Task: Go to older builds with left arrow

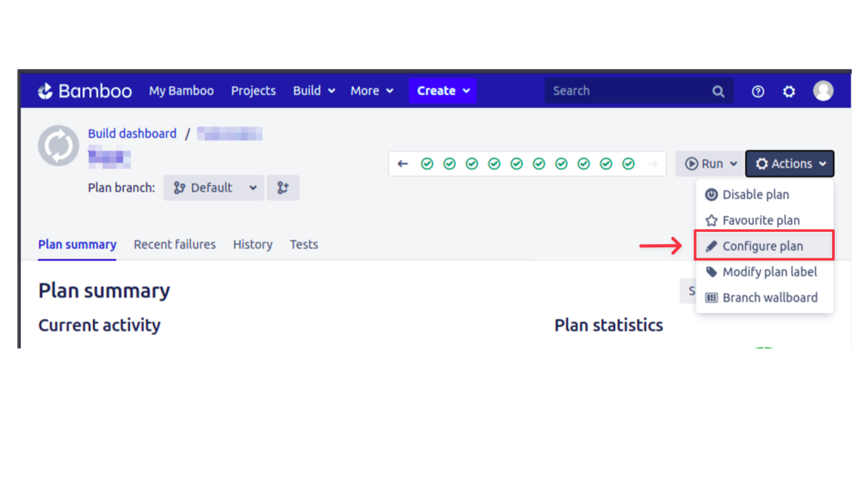Action: pos(403,164)
